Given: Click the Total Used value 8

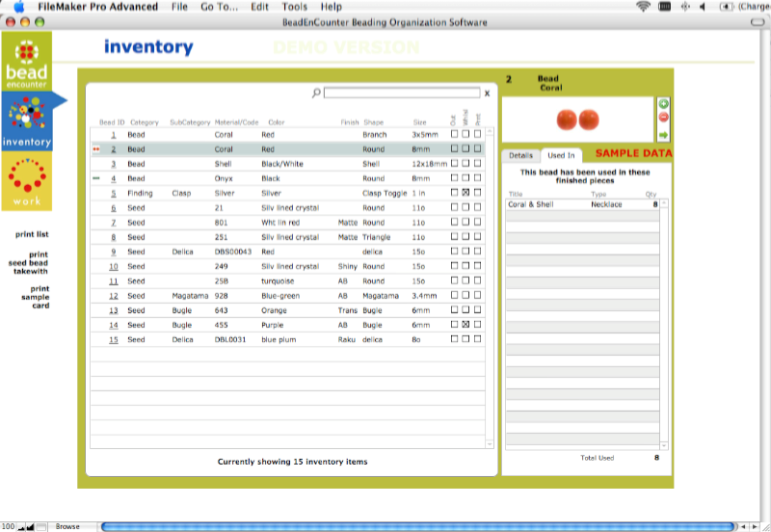Looking at the screenshot, I should pyautogui.click(x=656, y=457).
